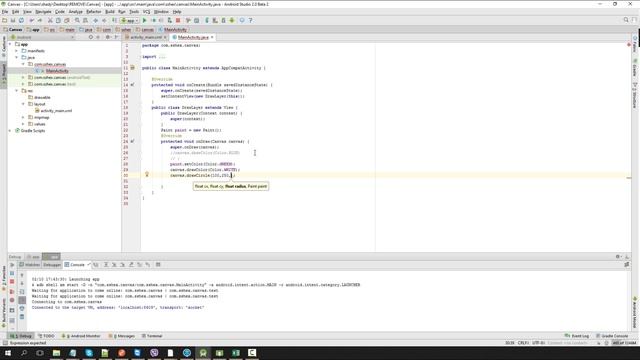The image size is (640, 360).
Task: Click the Help question mark toolbar icon
Action: click(250, 20)
